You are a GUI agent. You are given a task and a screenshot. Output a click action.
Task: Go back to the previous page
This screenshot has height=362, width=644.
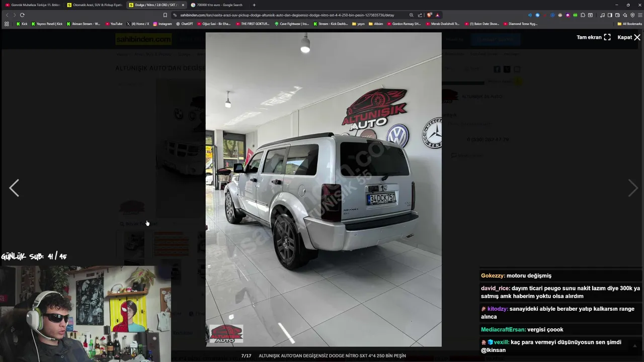point(7,15)
